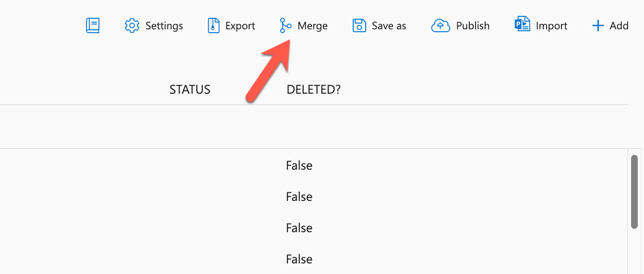644x274 pixels.
Task: Select the second False value in the list
Action: 299,197
